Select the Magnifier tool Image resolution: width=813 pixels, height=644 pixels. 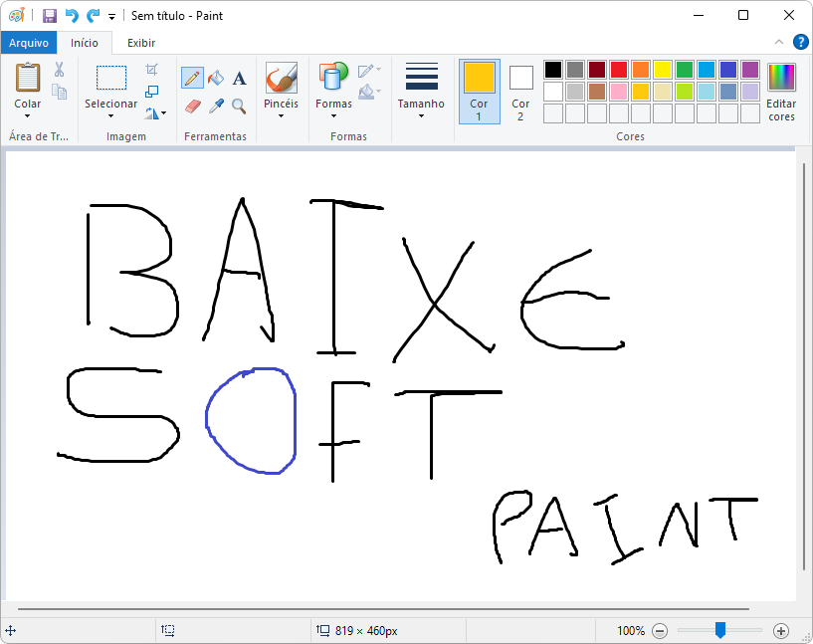[239, 107]
